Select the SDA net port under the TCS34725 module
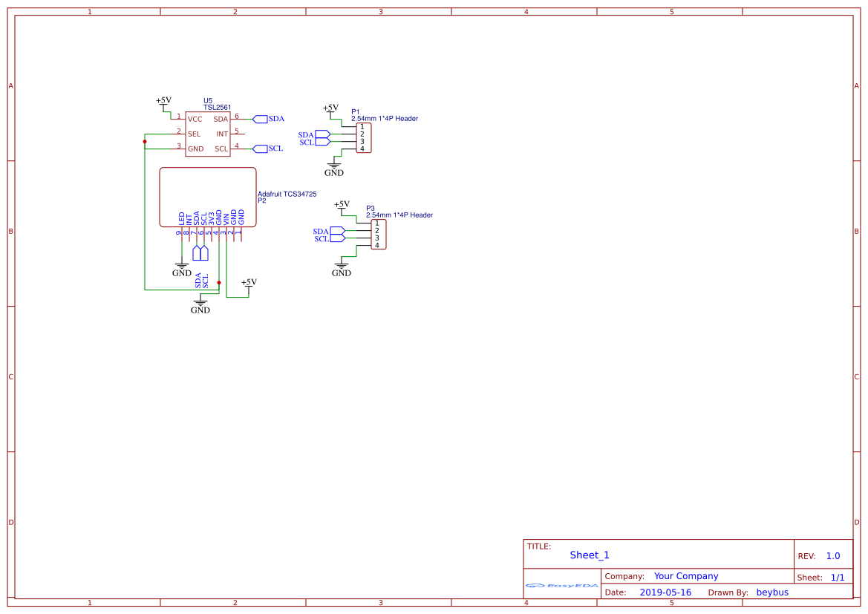This screenshot has height=614, width=868. (x=197, y=253)
